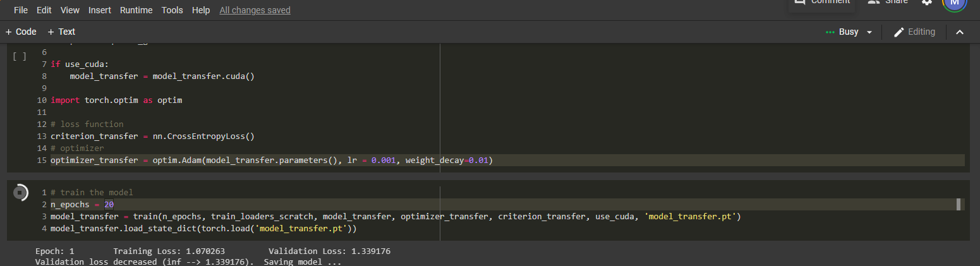The height and width of the screenshot is (266, 980).
Task: Add a new text cell
Action: (x=61, y=32)
